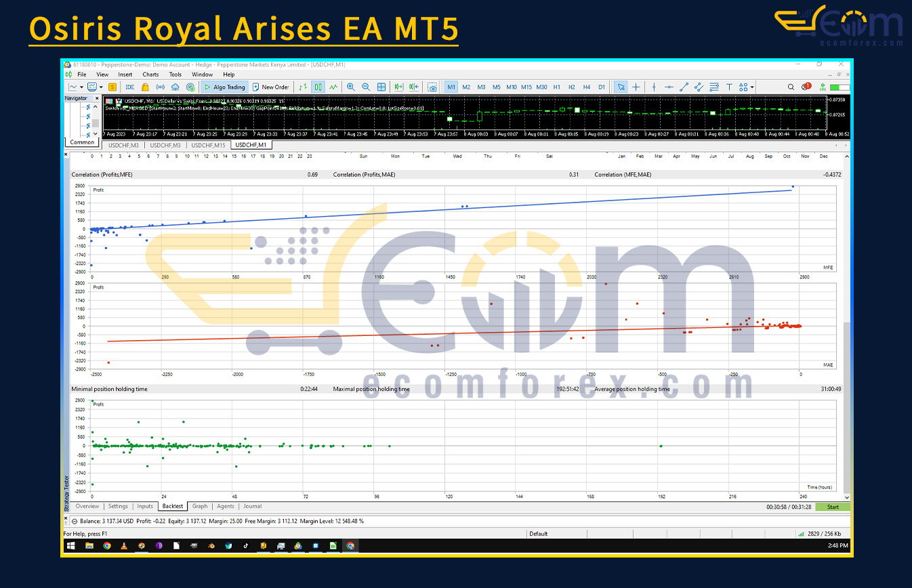This screenshot has height=588, width=912.
Task: Select the M15 timeframe
Action: [x=526, y=87]
